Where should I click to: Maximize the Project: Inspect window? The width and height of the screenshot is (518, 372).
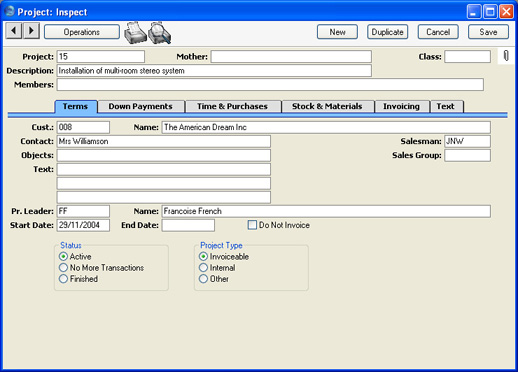[x=490, y=12]
